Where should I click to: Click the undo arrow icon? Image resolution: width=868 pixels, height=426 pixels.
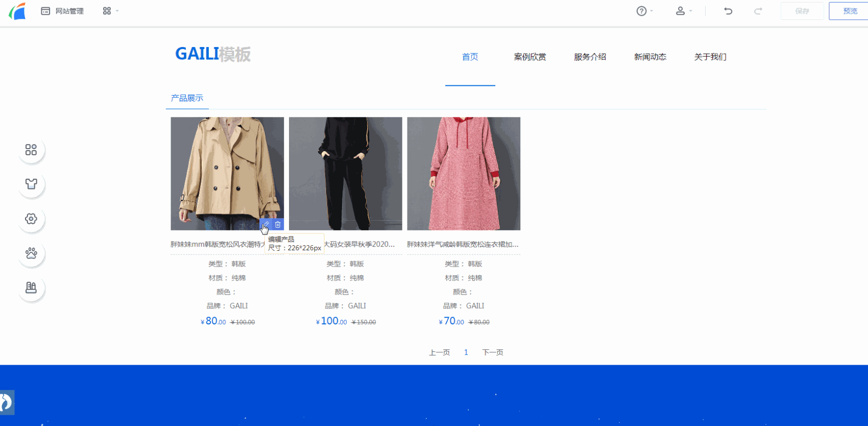point(728,11)
